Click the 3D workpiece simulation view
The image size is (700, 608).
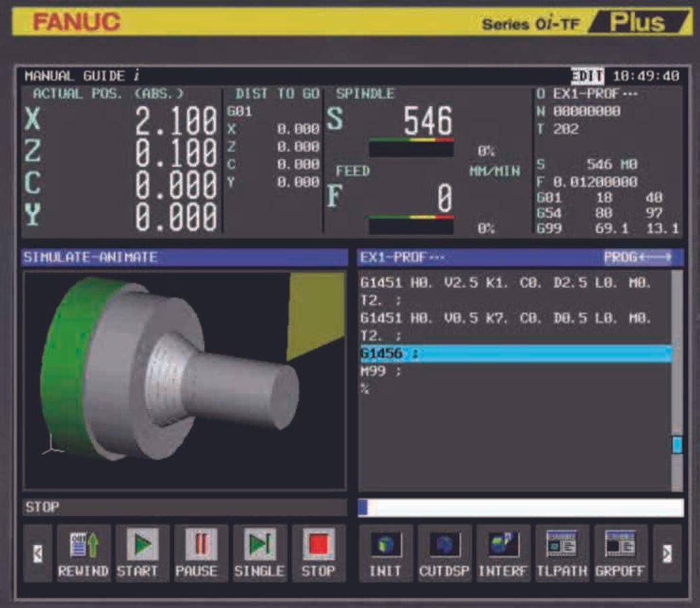coord(184,380)
